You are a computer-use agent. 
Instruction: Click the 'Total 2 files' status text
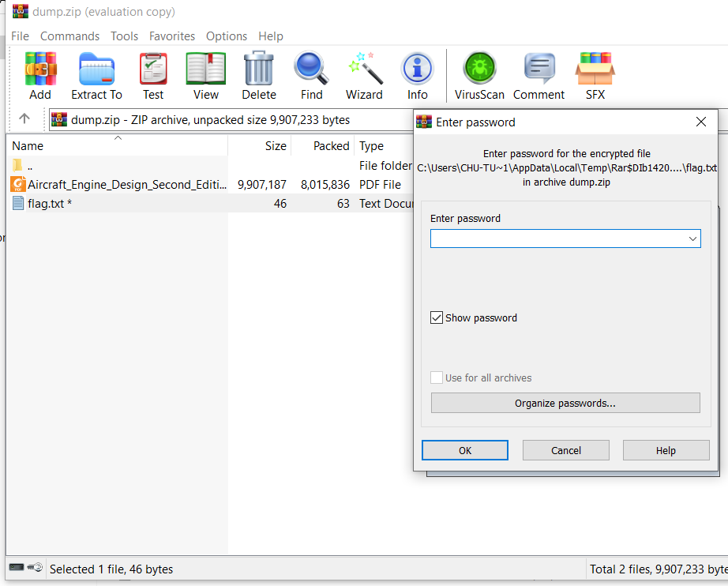[659, 569]
